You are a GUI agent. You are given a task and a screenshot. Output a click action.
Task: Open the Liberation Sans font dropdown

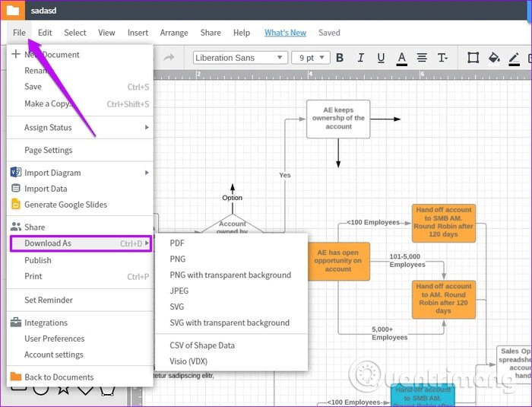[240, 58]
